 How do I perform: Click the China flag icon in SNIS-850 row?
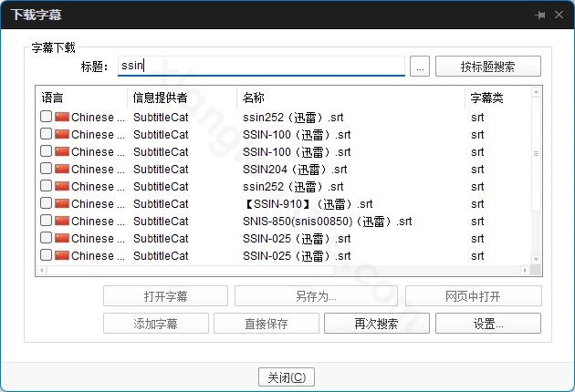[x=62, y=221]
